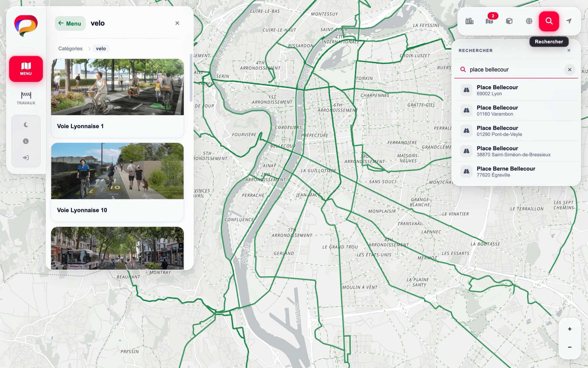Screen dimensions: 588x368
Task: Click the Catégories breadcrumb
Action: [70, 48]
